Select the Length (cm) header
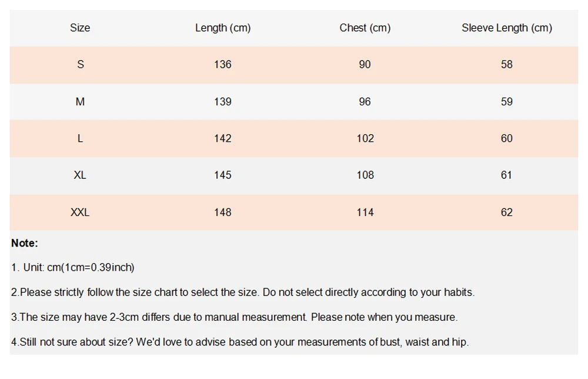The width and height of the screenshot is (588, 379). (x=223, y=28)
